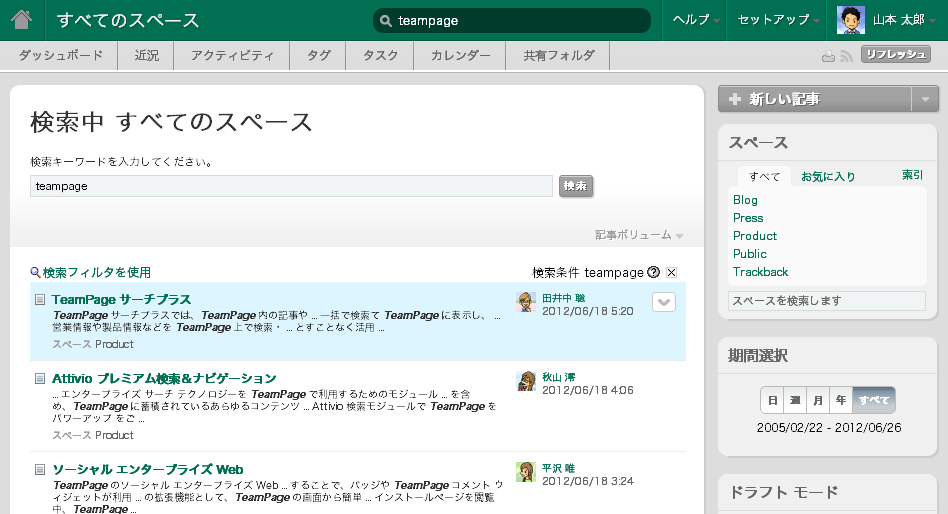
Task: Open the print icon near Refresh
Action: [828, 56]
